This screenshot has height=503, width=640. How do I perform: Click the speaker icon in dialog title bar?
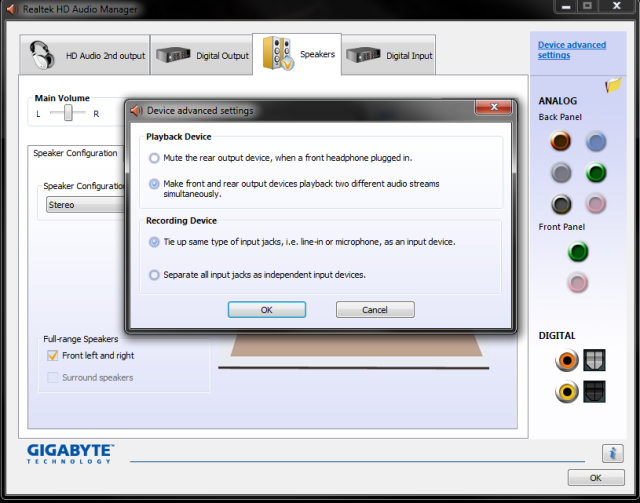pos(136,111)
